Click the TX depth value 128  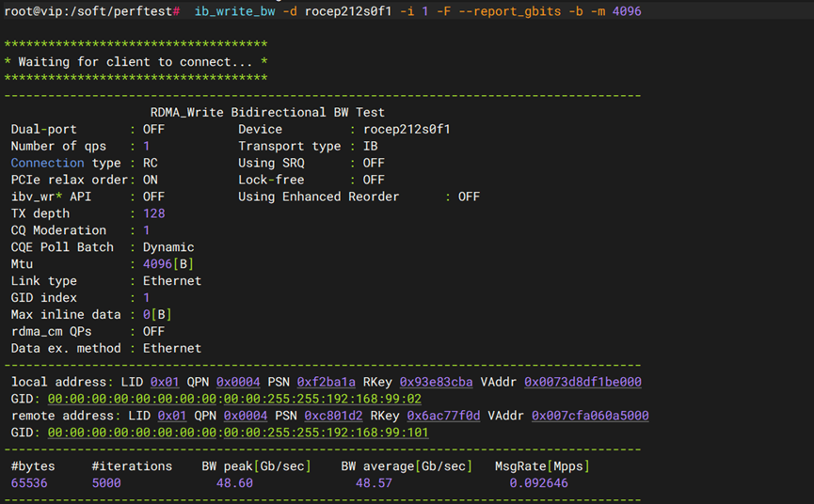click(153, 213)
